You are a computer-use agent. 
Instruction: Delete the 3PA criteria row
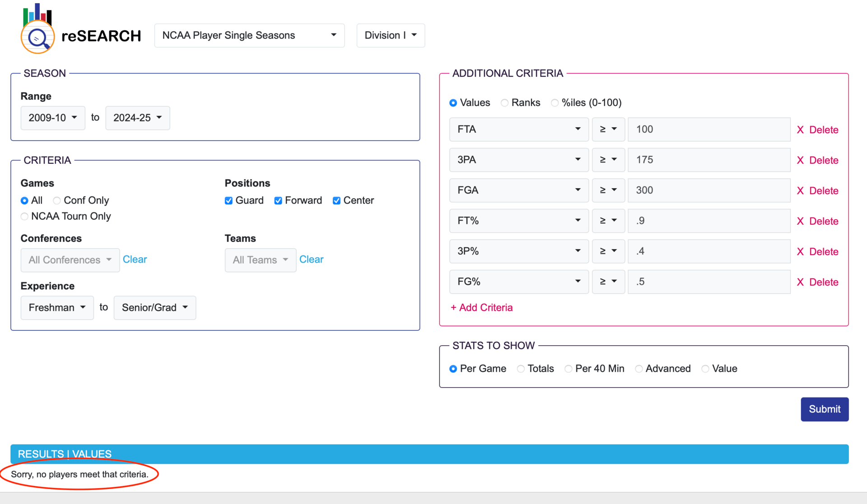(817, 160)
